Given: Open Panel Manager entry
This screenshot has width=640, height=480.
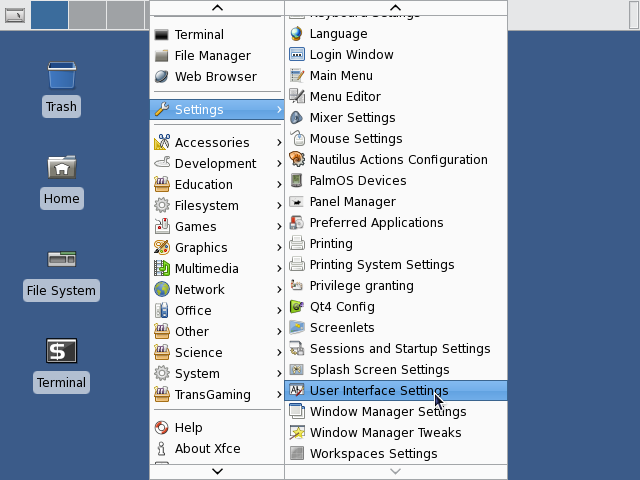Looking at the screenshot, I should [x=352, y=202].
